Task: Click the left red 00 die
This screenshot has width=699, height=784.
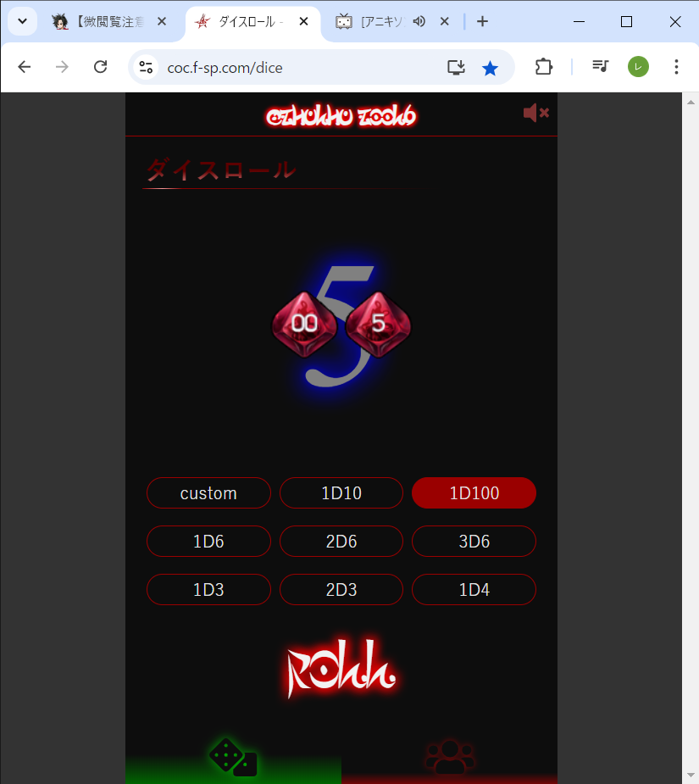Action: click(304, 325)
